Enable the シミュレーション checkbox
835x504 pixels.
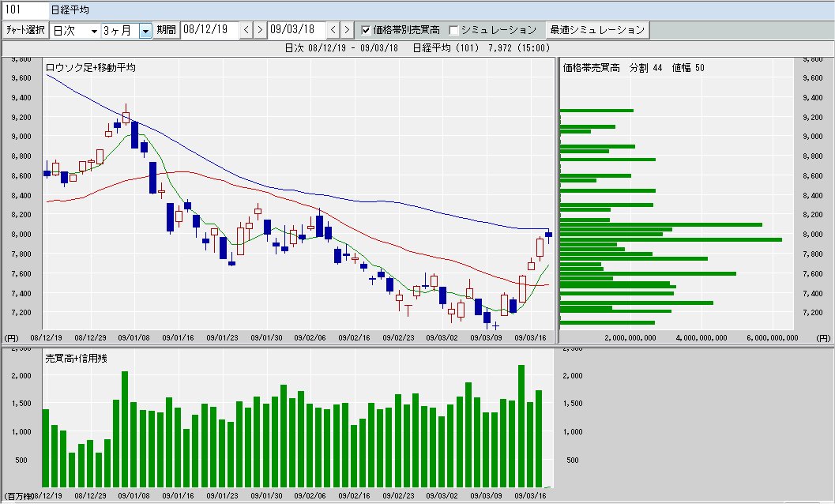[453, 30]
